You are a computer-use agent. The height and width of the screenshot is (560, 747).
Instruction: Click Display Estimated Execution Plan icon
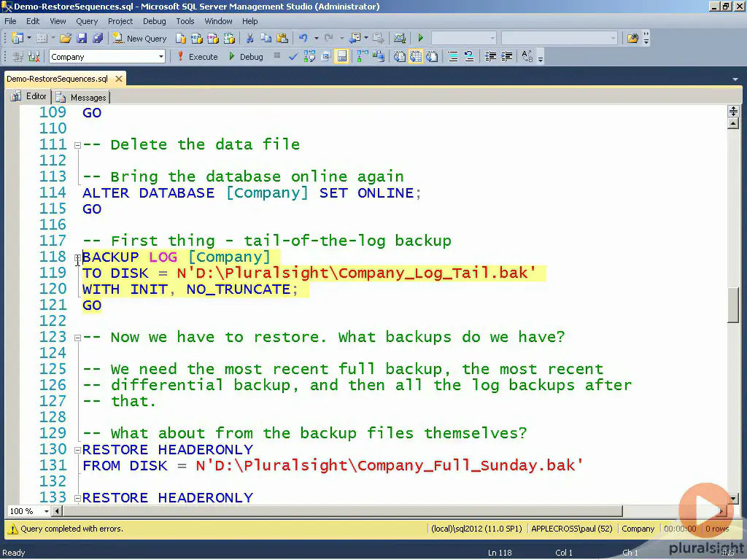pos(309,57)
